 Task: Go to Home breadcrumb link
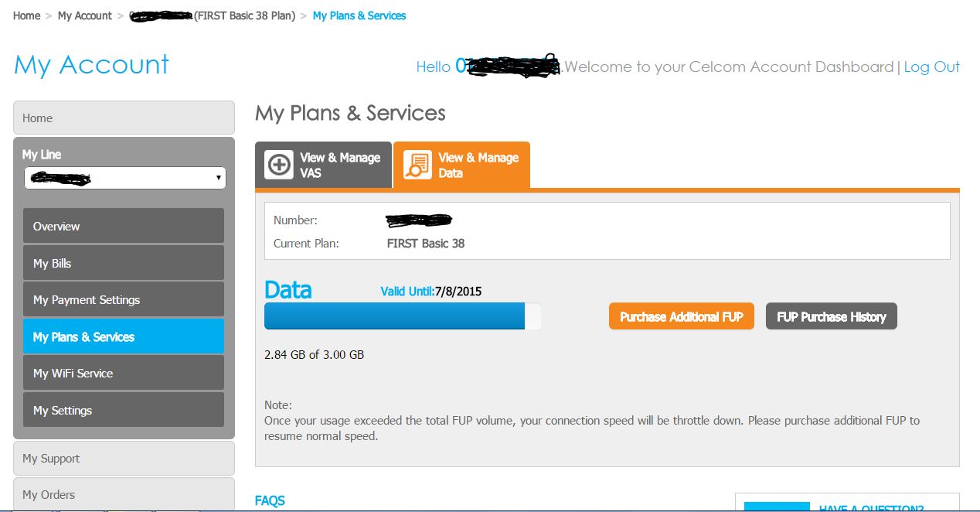pos(26,15)
